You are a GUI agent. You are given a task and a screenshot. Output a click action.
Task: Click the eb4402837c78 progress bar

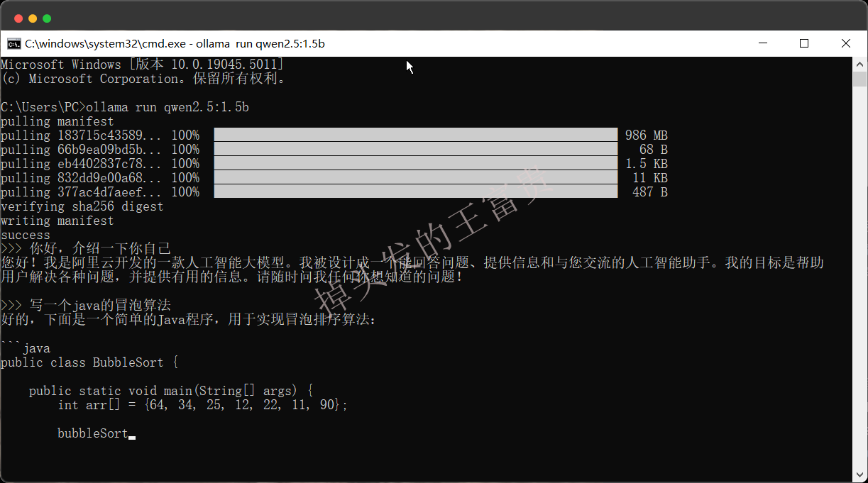[x=416, y=163]
